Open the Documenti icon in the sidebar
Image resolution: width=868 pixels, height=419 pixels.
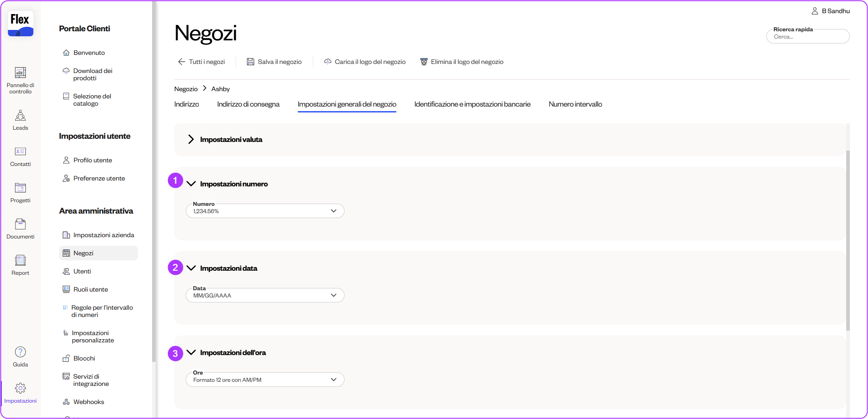pos(20,224)
